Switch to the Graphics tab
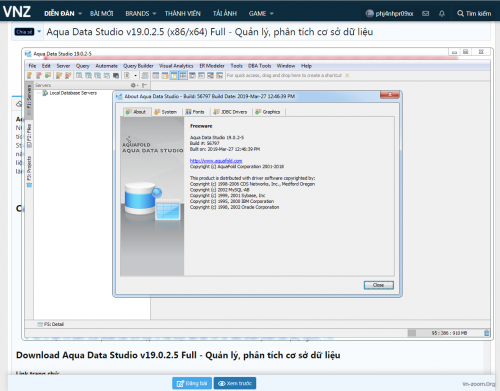The height and width of the screenshot is (391, 500). tap(268, 112)
